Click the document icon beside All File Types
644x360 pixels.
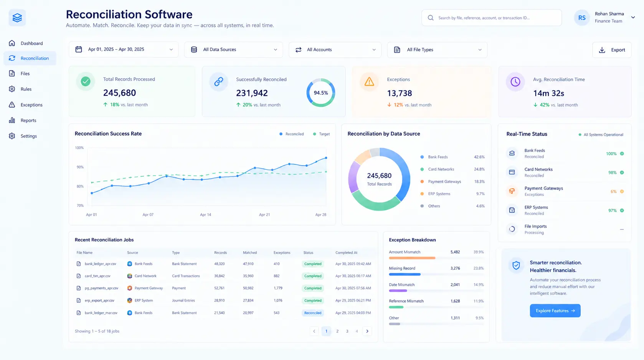pos(397,50)
